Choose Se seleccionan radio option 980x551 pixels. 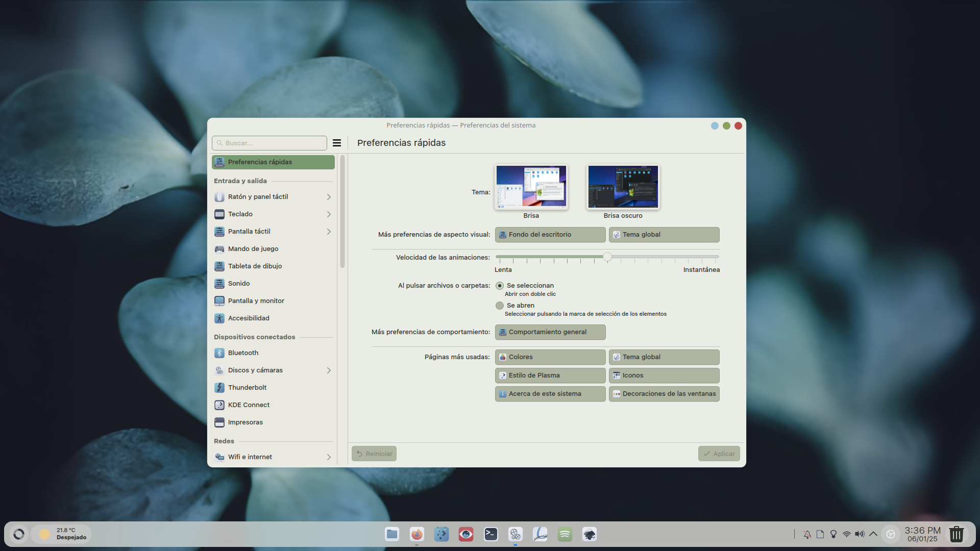(x=500, y=286)
